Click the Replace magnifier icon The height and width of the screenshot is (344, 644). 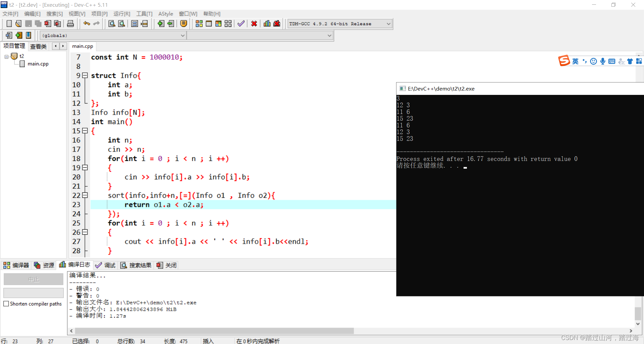click(122, 23)
